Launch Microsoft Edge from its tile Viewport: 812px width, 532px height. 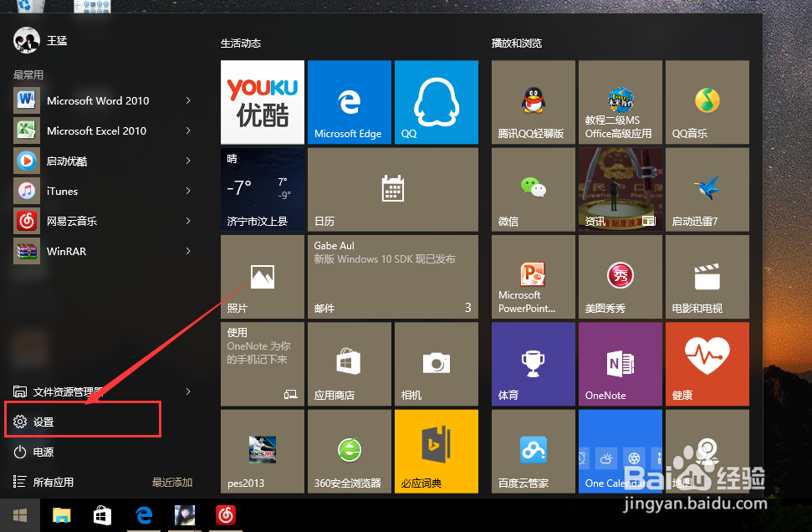349,102
